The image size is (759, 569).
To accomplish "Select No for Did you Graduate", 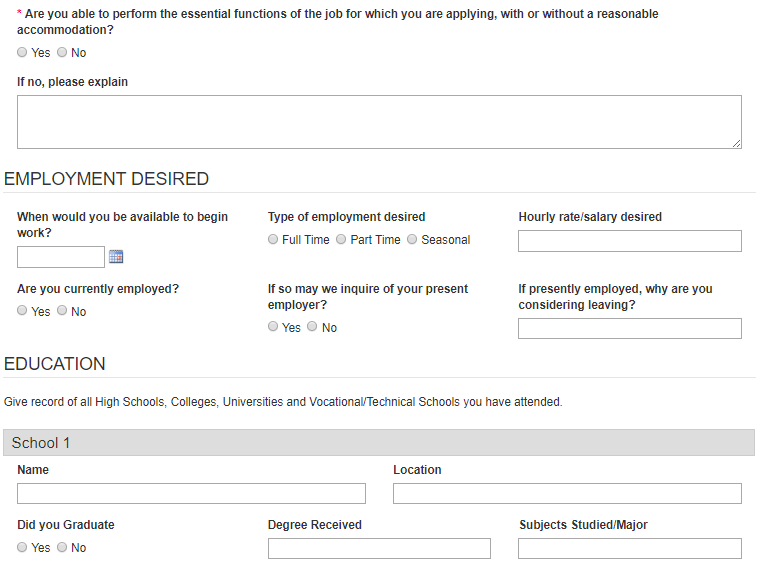I will 63,547.
